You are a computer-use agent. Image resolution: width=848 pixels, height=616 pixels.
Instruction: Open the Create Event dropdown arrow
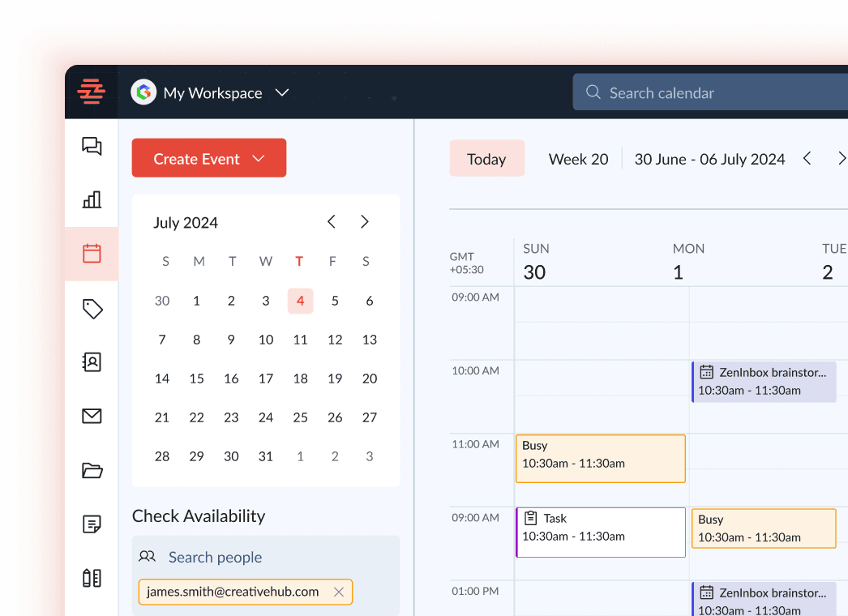[x=259, y=159]
